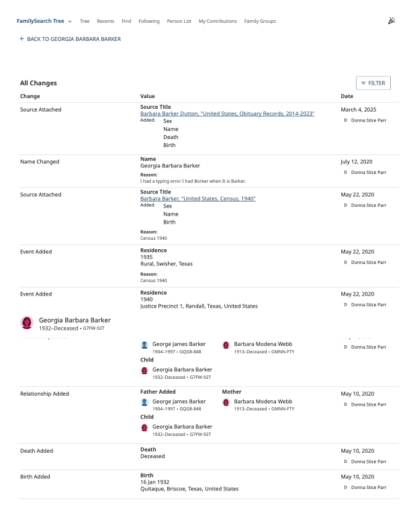Click Donna Stice Parr under the July 12, 2020 date
411x532 pixels.
[x=369, y=173]
